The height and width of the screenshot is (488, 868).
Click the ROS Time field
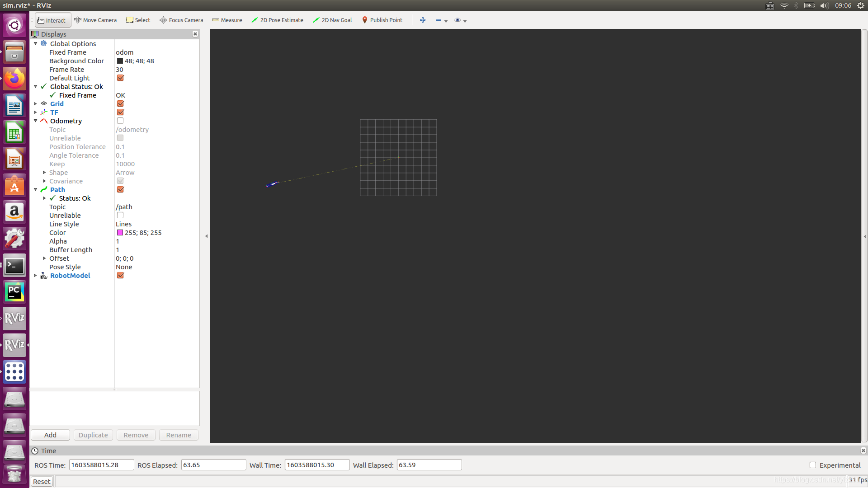click(x=101, y=465)
